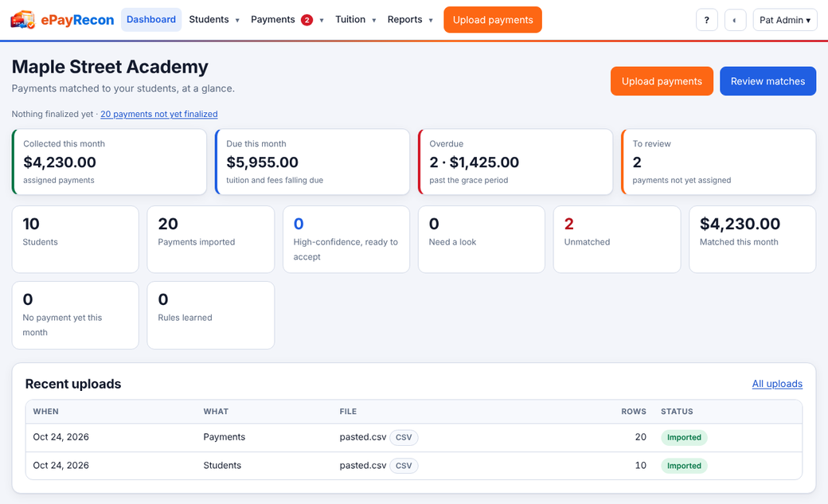The image size is (828, 504).
Task: Open the Need a look tile
Action: (482, 240)
